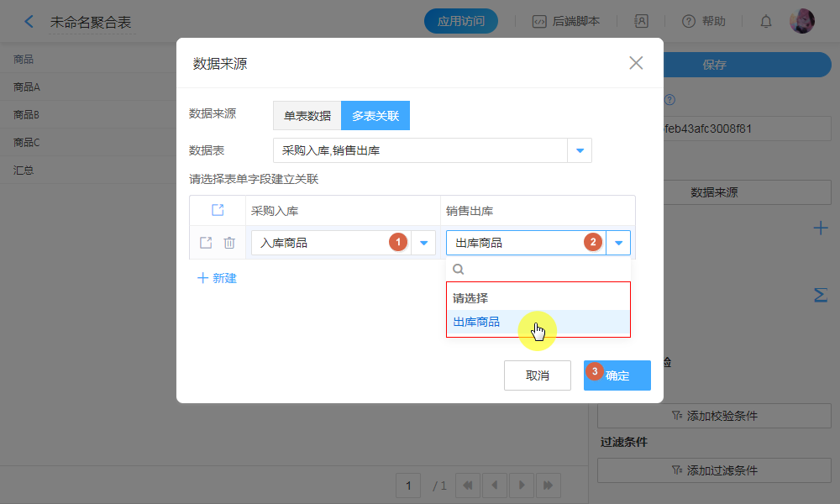This screenshot has width=840, height=504.
Task: Click the export icon in table header
Action: [x=218, y=210]
